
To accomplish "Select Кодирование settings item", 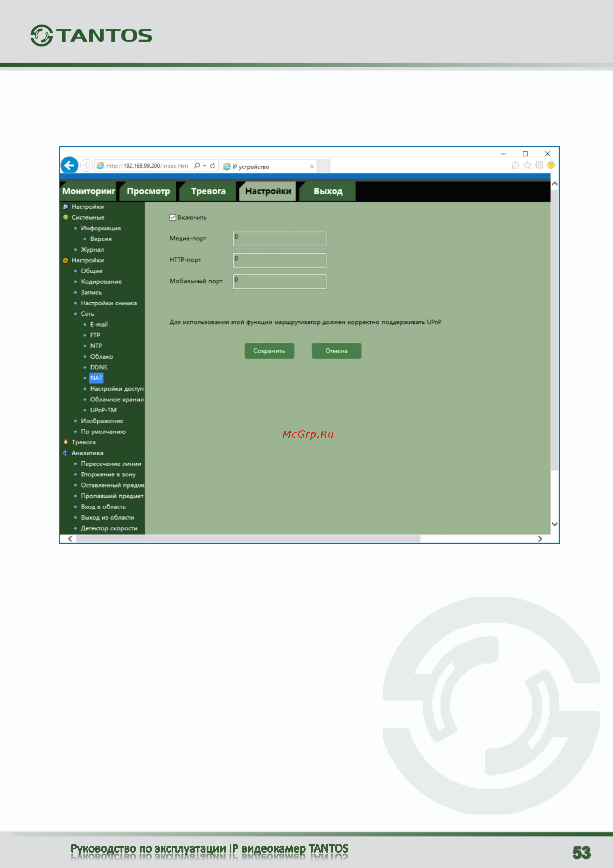I will tap(101, 282).
